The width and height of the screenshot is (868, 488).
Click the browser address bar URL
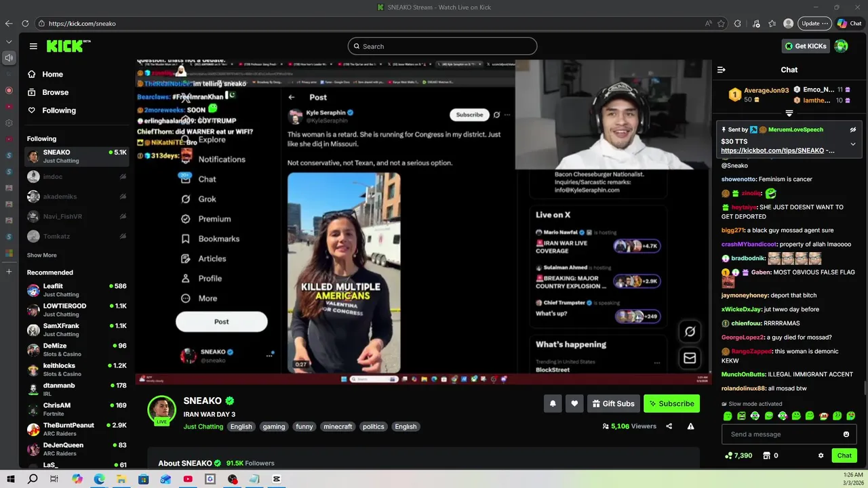82,23
